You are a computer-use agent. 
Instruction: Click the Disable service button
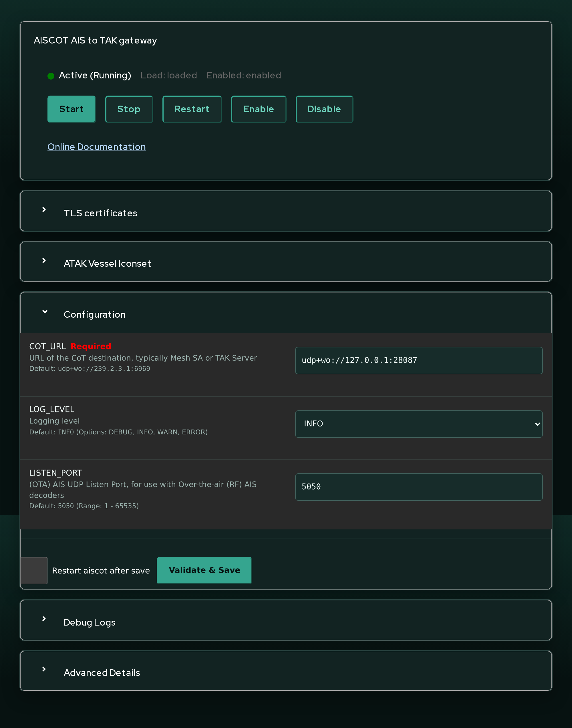(x=324, y=109)
